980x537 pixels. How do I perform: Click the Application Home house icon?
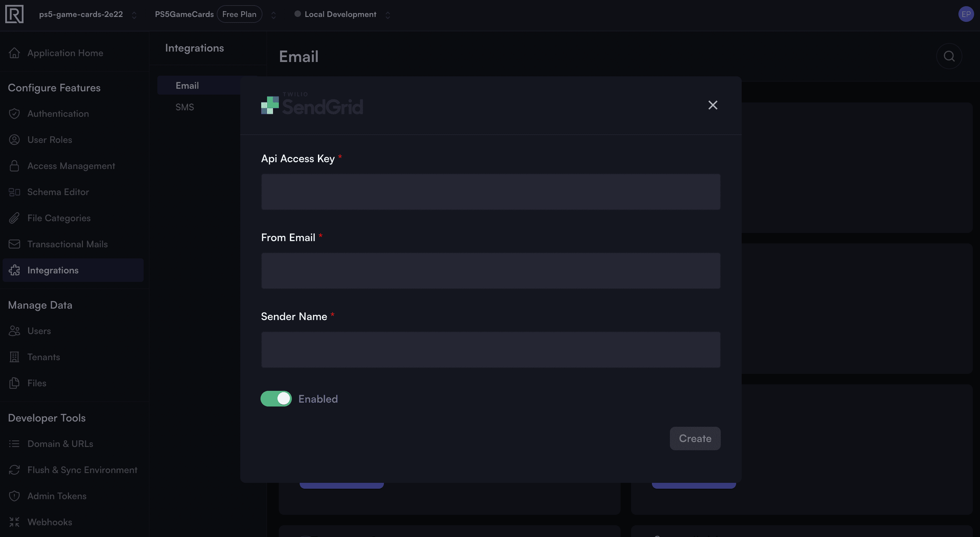[x=14, y=53]
